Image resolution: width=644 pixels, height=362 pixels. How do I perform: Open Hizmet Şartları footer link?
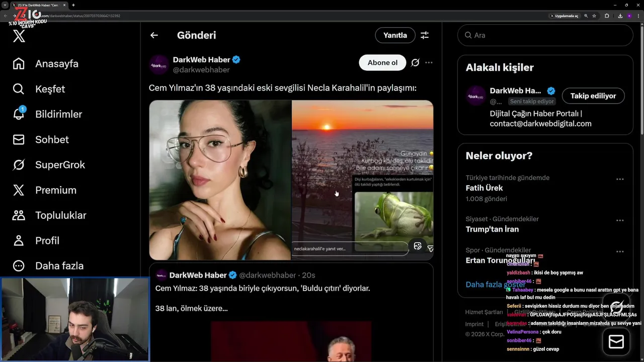(484, 312)
